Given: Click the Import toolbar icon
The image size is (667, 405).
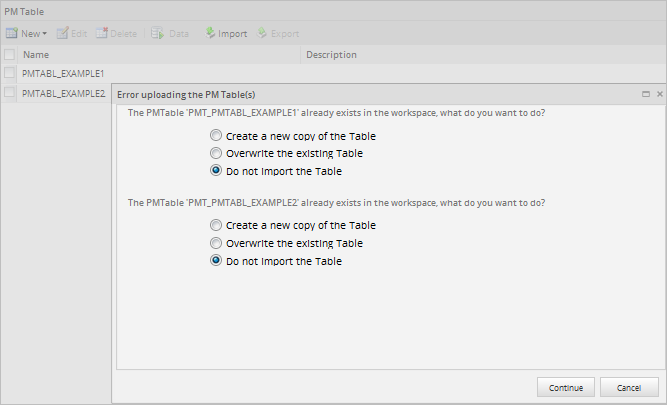Looking at the screenshot, I should [211, 33].
